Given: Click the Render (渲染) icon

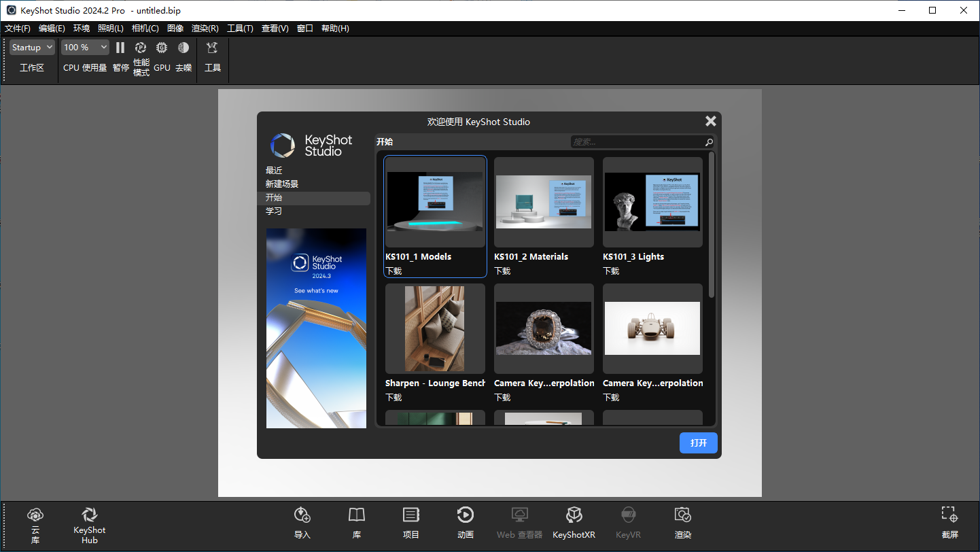Looking at the screenshot, I should click(683, 523).
